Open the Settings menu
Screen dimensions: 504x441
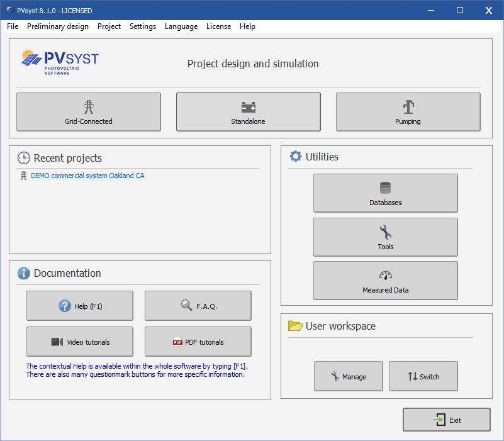[143, 26]
